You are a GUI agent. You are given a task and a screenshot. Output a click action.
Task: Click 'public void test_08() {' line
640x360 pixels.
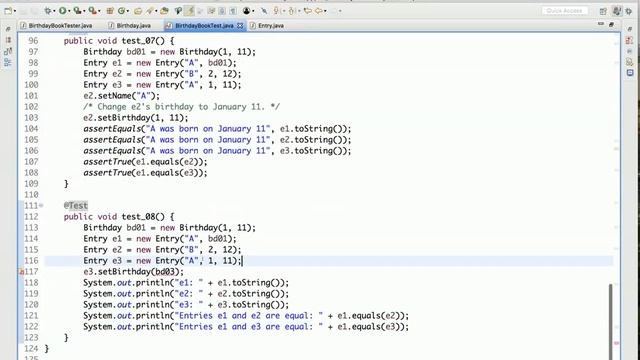(119, 217)
